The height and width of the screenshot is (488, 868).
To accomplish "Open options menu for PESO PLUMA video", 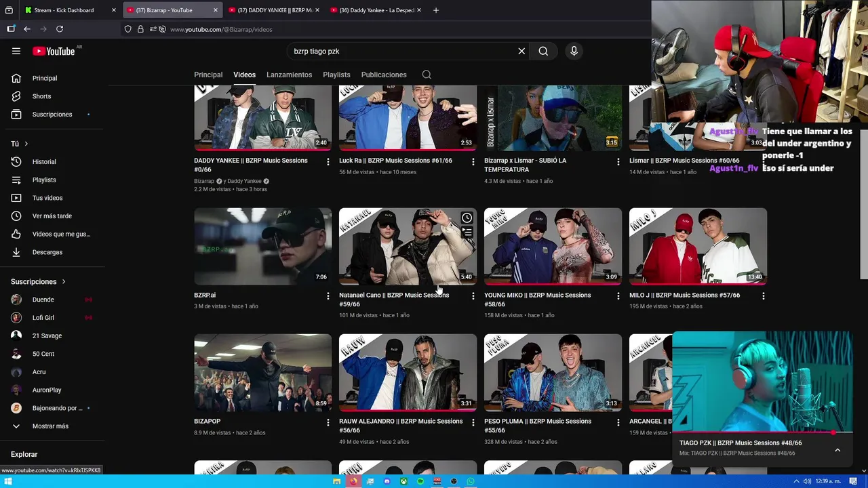I will point(618,422).
